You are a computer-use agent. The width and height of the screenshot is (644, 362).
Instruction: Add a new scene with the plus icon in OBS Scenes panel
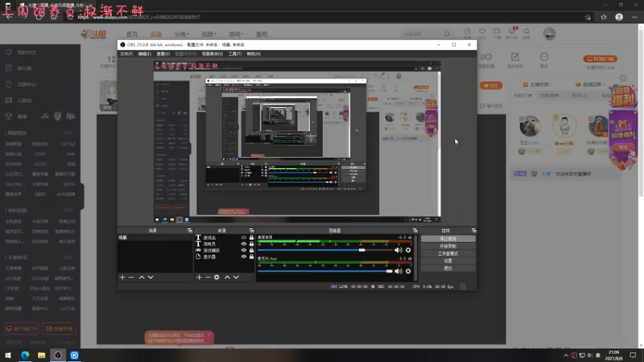[122, 278]
